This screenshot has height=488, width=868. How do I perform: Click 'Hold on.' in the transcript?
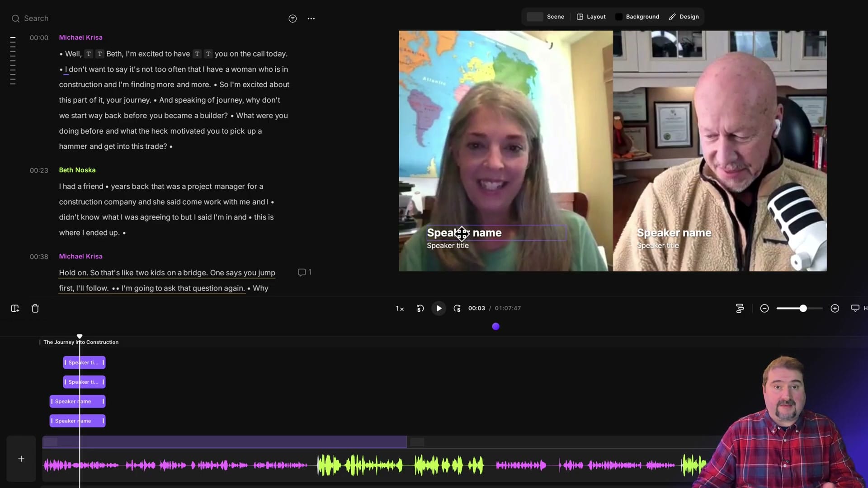(x=73, y=272)
